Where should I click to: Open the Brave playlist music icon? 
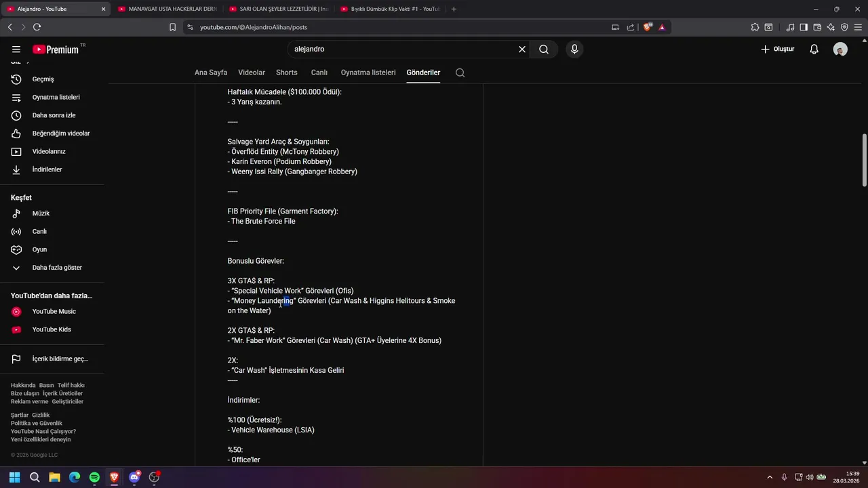coord(790,27)
